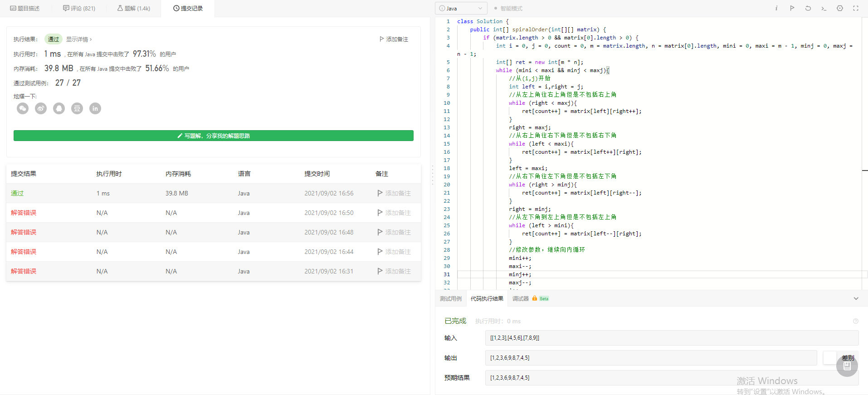Click flag icon for 16:48 submission note
The width and height of the screenshot is (868, 395).
click(380, 232)
